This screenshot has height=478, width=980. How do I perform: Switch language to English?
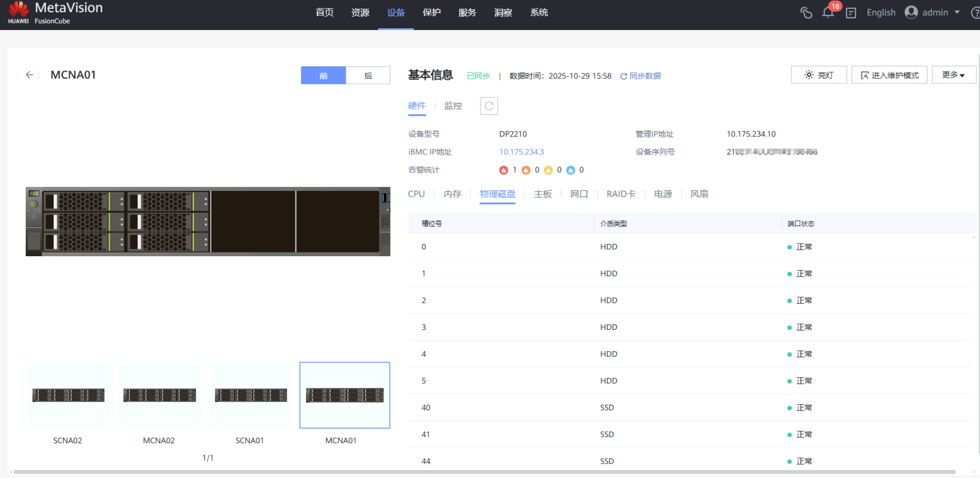tap(881, 13)
